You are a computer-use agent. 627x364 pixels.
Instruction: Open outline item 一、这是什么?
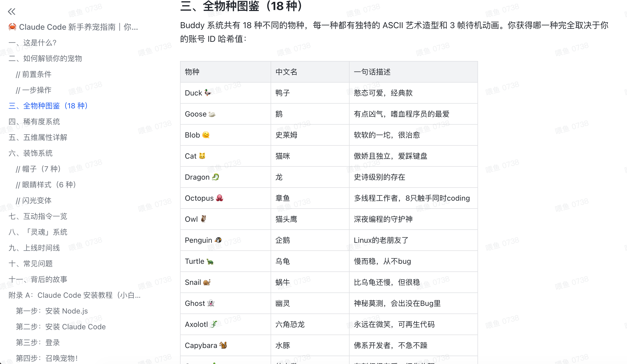32,43
